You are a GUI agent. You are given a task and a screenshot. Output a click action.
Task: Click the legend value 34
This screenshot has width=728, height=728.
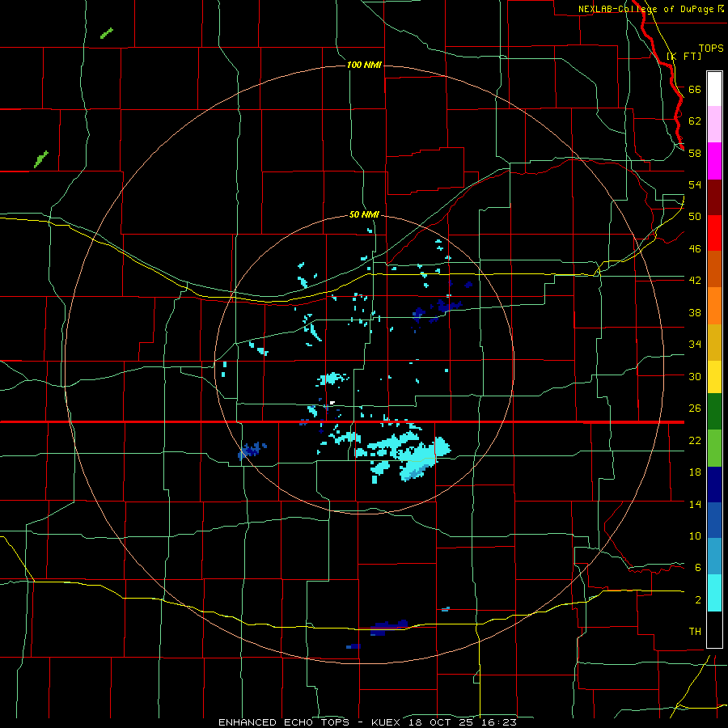pyautogui.click(x=695, y=344)
